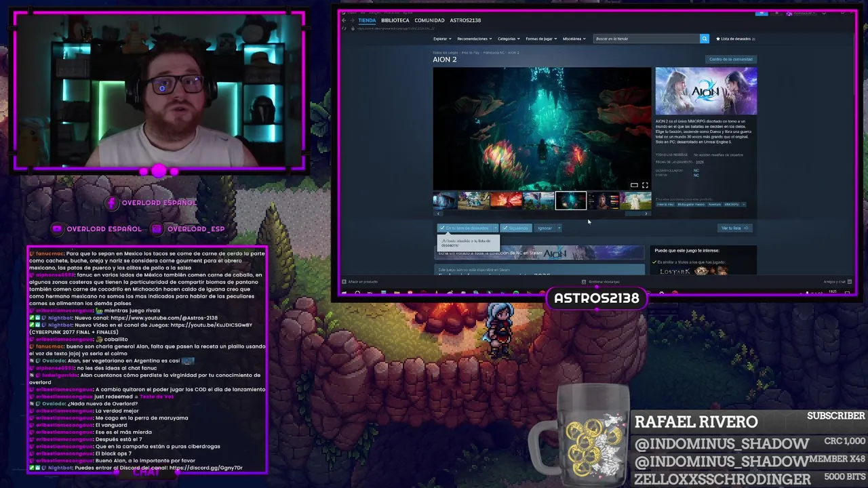Click the plus icon after the tags
868x488 pixels.
[743, 204]
